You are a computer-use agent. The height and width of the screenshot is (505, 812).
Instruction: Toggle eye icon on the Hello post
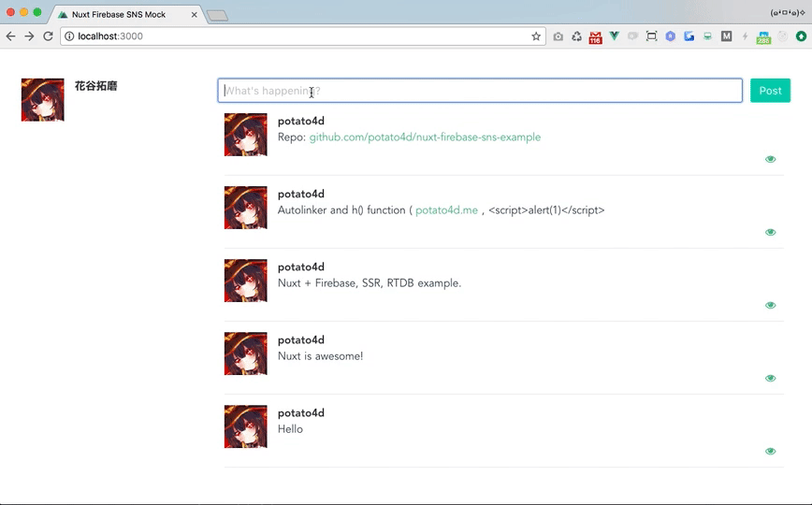coord(770,451)
